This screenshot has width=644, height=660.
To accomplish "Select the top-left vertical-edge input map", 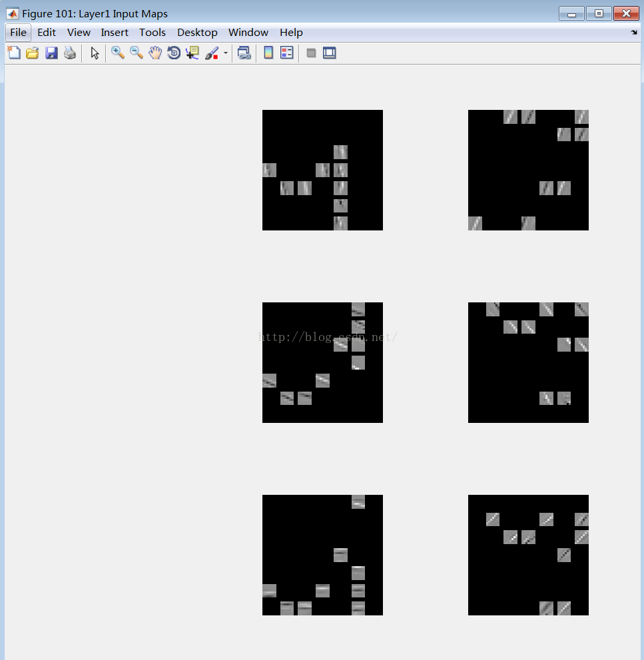I will (x=322, y=170).
